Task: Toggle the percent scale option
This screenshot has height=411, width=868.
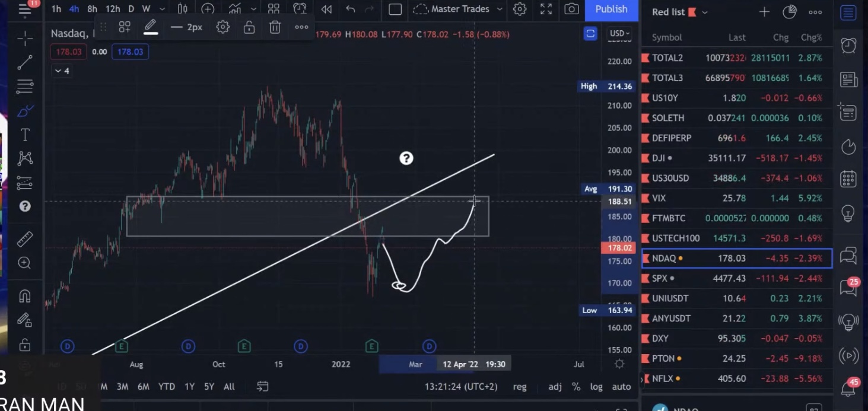Action: click(x=576, y=387)
